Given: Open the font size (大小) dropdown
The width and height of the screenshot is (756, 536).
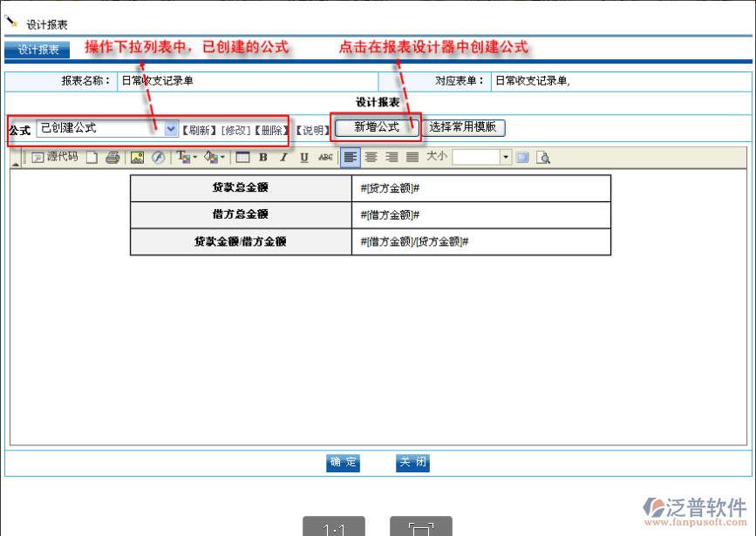Looking at the screenshot, I should pyautogui.click(x=506, y=158).
